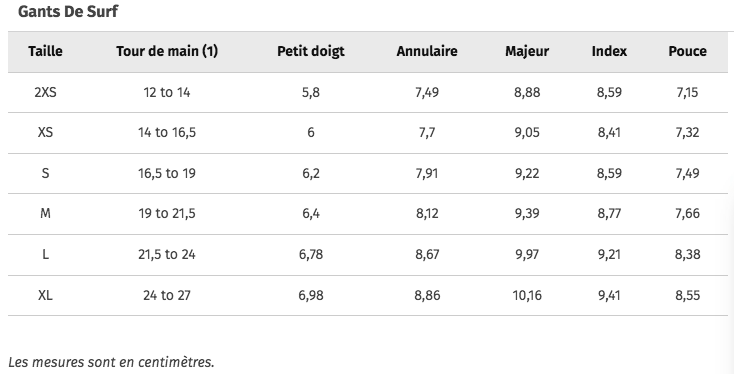Screen dimensions: 734x374
Task: Click the 6,78 Petit doigt value
Action: click(x=311, y=254)
